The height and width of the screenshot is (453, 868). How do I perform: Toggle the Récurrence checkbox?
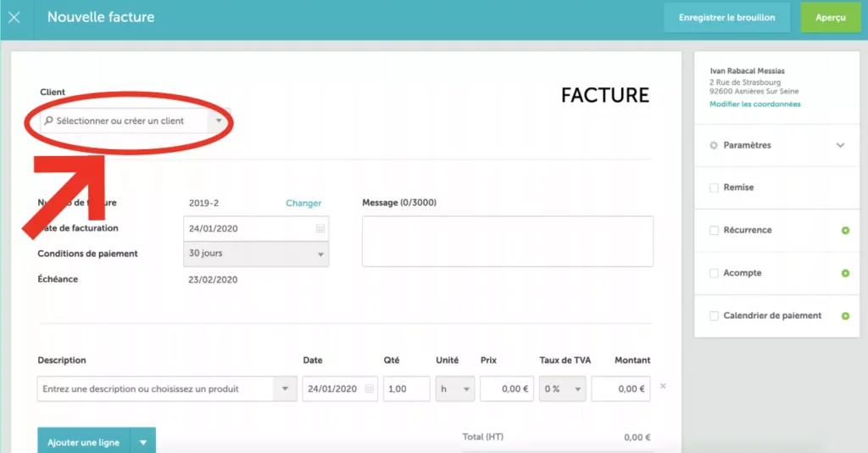pos(714,231)
